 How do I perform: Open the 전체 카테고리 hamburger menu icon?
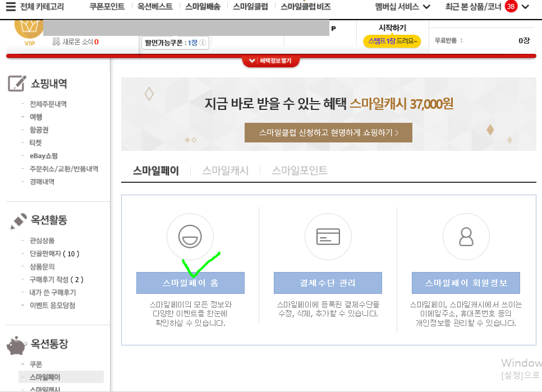click(x=11, y=7)
